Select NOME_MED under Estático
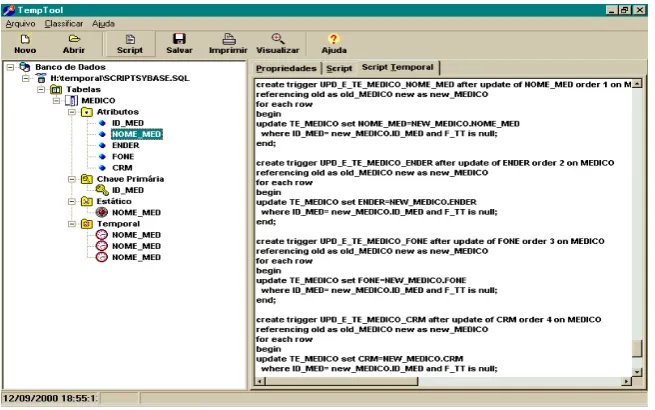655x410 pixels. pyautogui.click(x=136, y=212)
